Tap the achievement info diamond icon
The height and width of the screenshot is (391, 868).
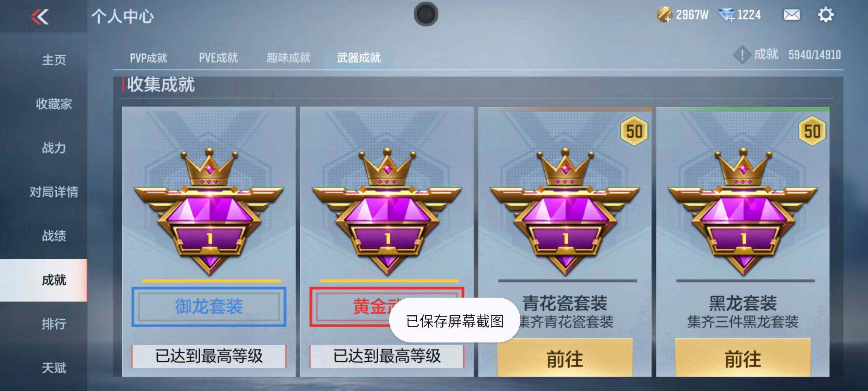[742, 55]
